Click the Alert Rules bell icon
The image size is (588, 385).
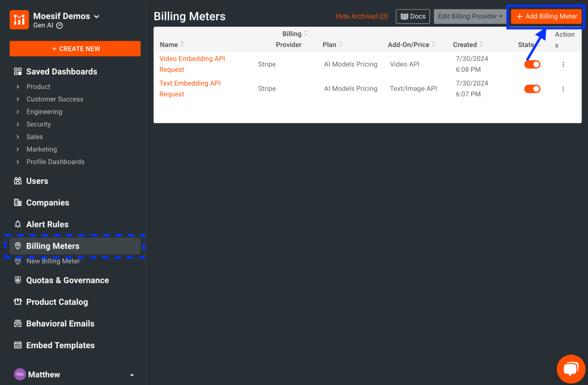(x=18, y=224)
